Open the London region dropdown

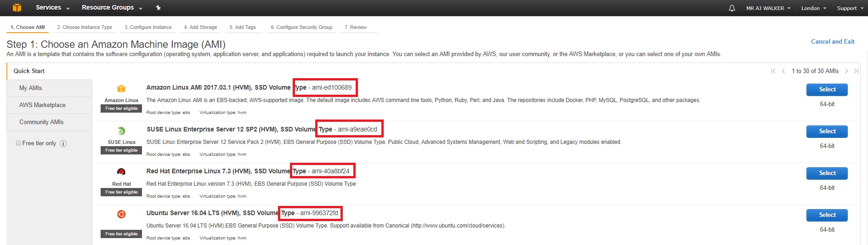[814, 8]
